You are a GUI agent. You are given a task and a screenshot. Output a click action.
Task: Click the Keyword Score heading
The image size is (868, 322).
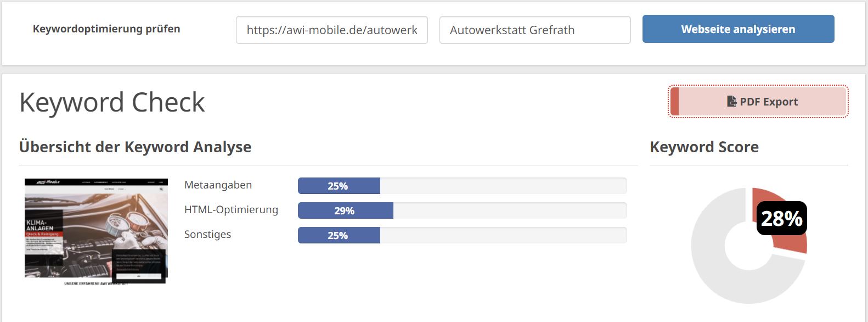pyautogui.click(x=704, y=147)
